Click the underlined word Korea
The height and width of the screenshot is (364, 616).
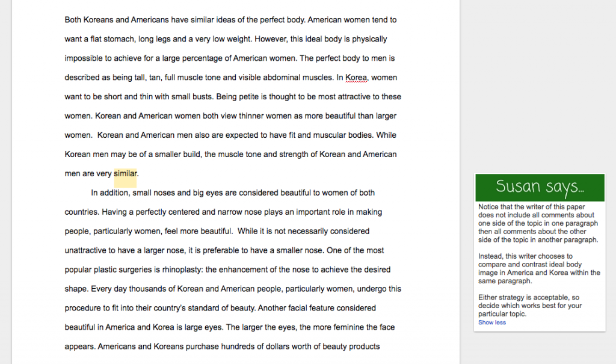point(356,77)
